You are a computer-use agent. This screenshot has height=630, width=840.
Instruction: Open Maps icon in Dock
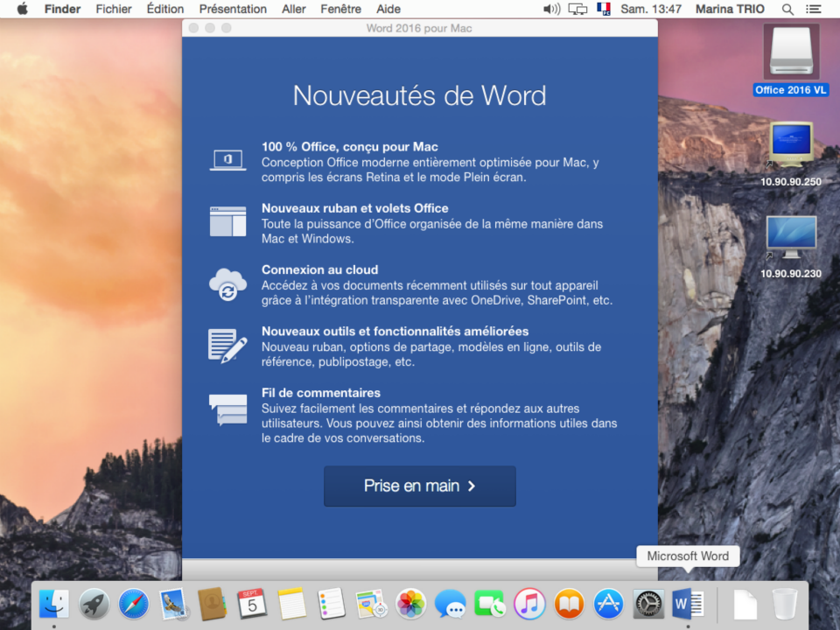371,604
